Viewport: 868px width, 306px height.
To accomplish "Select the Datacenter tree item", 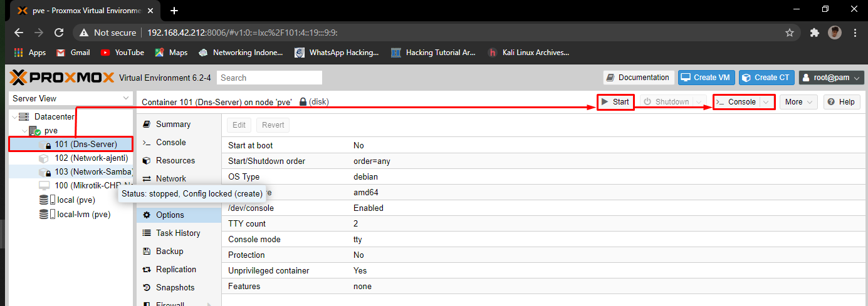I will click(55, 117).
